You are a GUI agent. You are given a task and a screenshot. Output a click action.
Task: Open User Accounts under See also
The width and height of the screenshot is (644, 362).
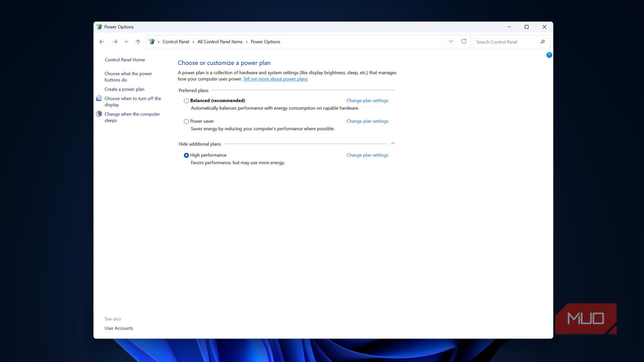coord(119,328)
